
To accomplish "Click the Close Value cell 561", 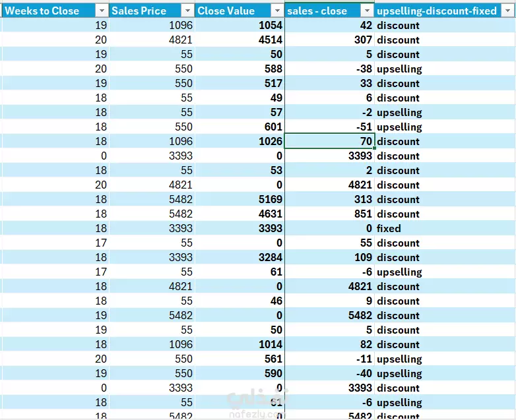I will click(x=240, y=359).
